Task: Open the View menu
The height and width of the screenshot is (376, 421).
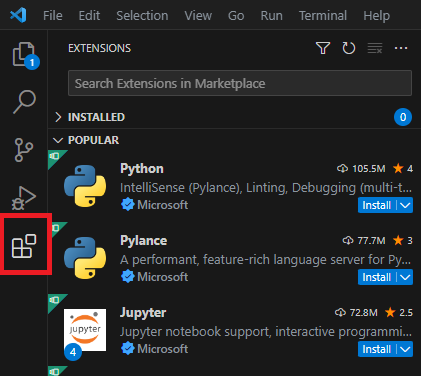Action: tap(198, 16)
